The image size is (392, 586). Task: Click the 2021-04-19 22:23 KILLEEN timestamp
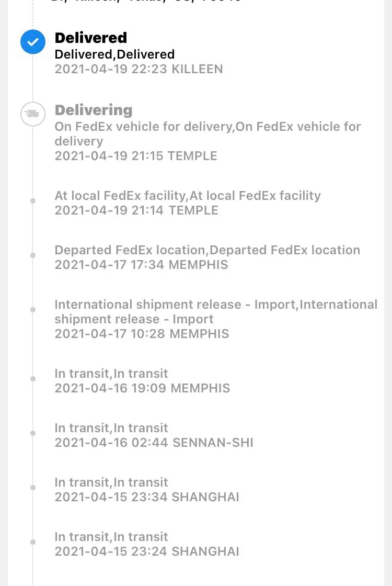click(x=139, y=69)
